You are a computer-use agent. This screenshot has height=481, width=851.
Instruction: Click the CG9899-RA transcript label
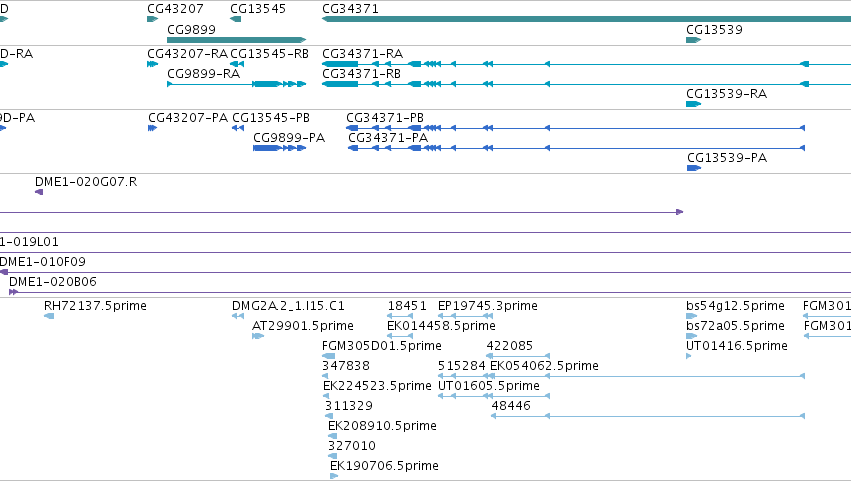pyautogui.click(x=204, y=74)
